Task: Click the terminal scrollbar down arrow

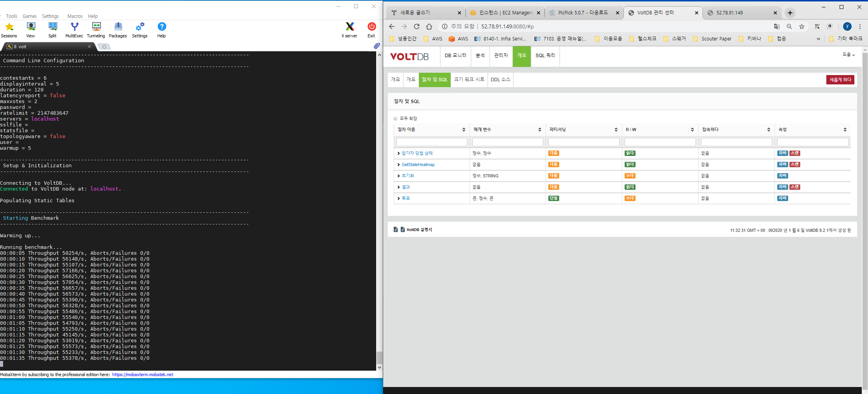Action: 379,368
